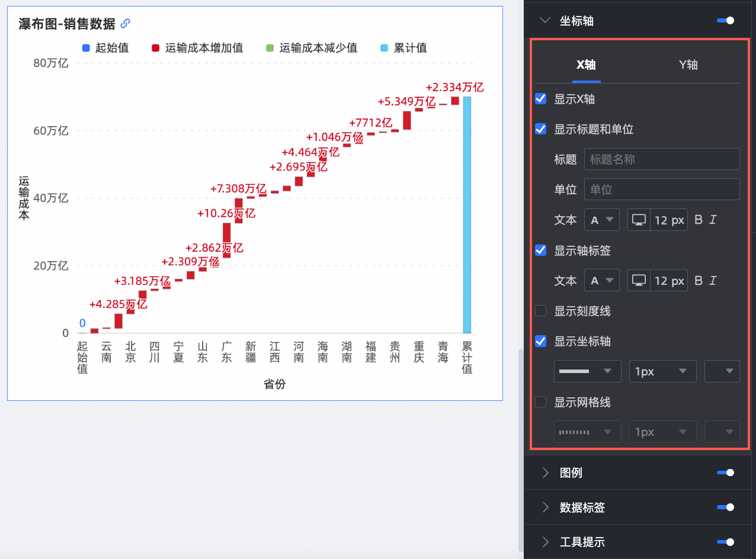Screen dimensions: 756x559
Task: Click 累计值 legend marker in chart
Action: [384, 49]
